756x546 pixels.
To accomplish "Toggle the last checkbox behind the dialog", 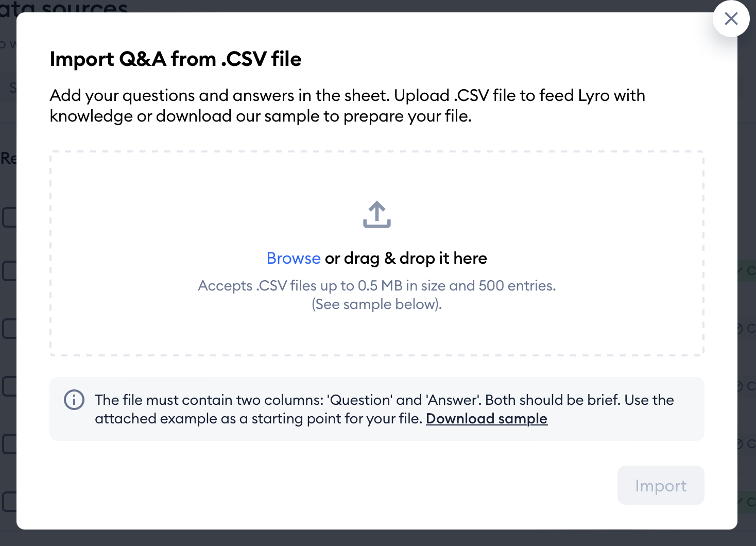I will [9, 501].
